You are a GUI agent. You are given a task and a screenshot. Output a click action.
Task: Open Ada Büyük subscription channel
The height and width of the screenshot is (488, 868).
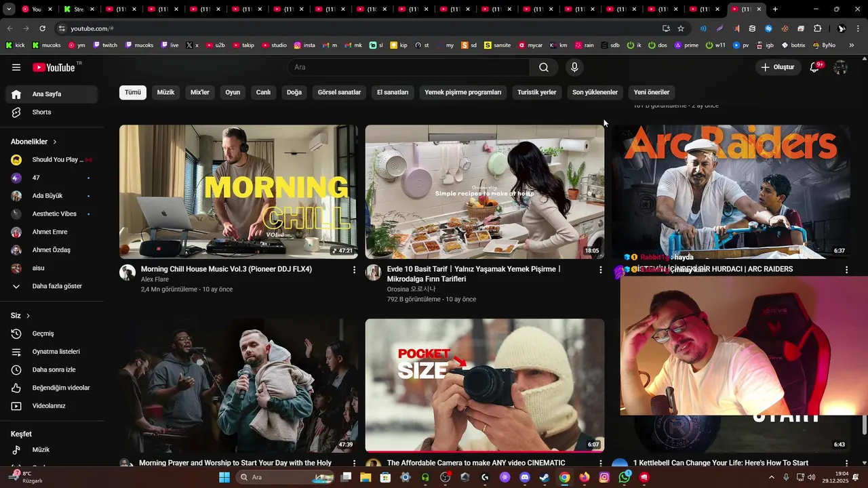tap(52, 196)
